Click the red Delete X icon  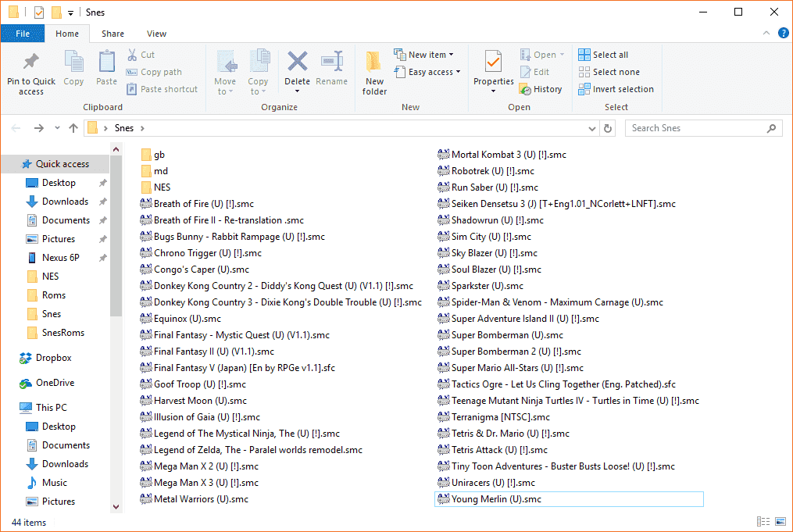[x=298, y=62]
